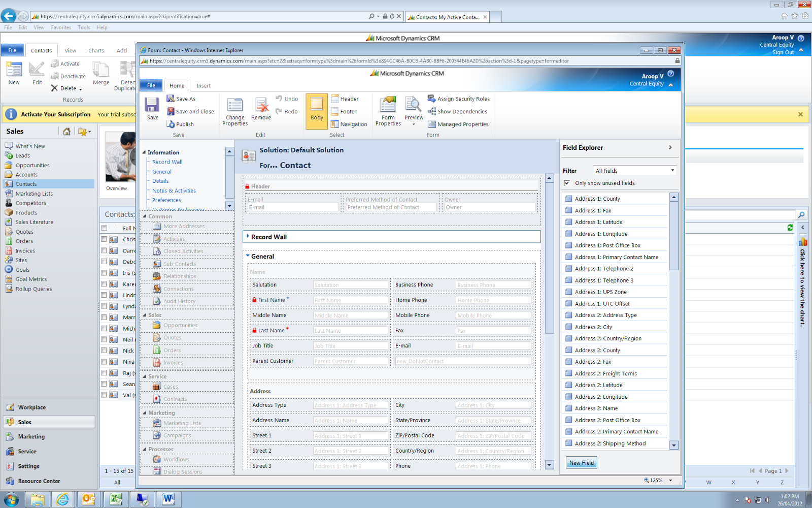Click the Show Dependencies icon
Image resolution: width=812 pixels, height=508 pixels.
pyautogui.click(x=431, y=111)
